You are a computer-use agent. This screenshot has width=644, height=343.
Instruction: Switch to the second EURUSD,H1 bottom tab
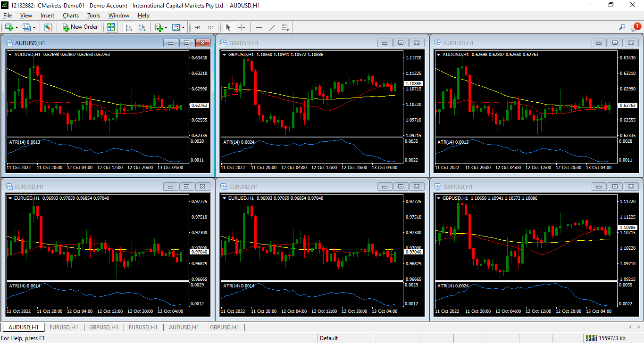pos(144,327)
